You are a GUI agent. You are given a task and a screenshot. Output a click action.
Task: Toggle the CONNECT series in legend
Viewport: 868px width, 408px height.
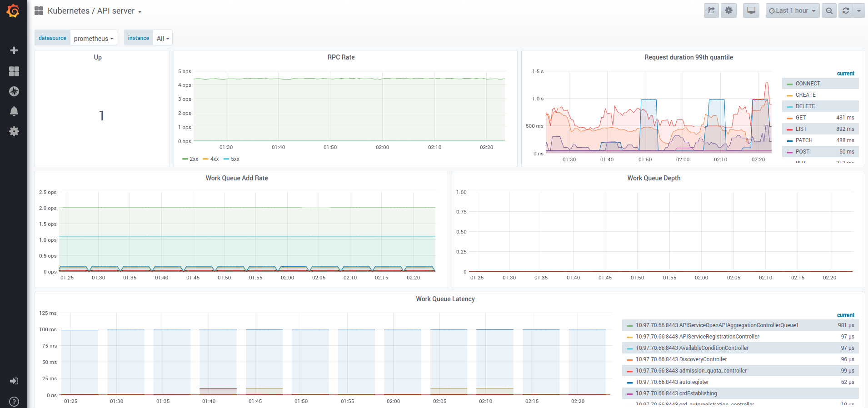point(808,84)
